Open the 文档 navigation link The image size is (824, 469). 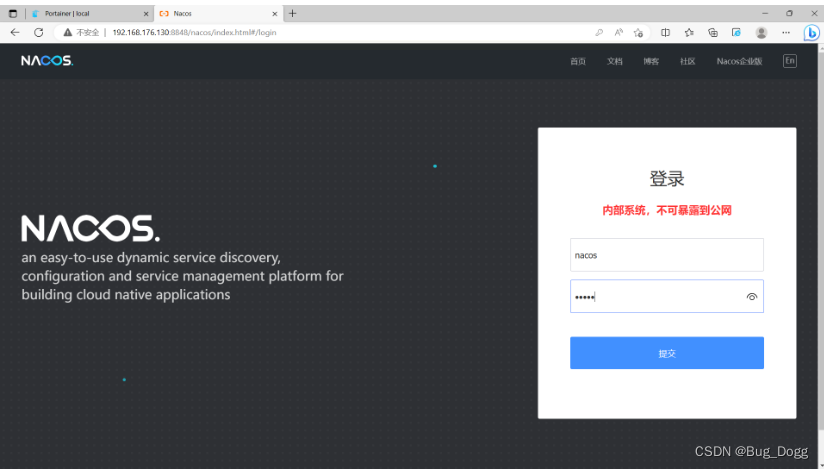(x=614, y=62)
